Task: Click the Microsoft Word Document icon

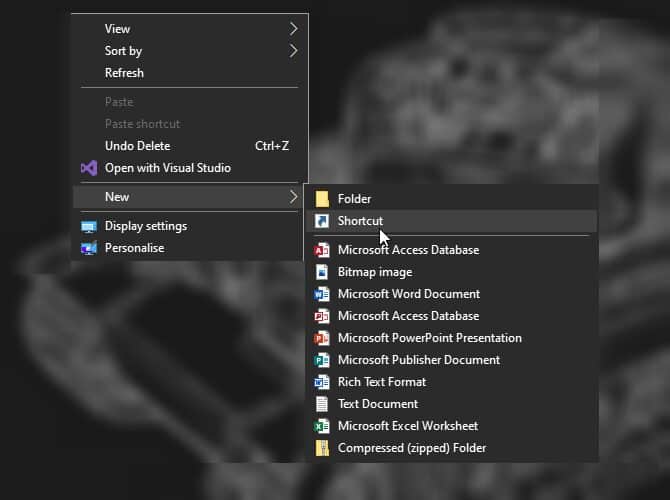Action: tap(322, 294)
